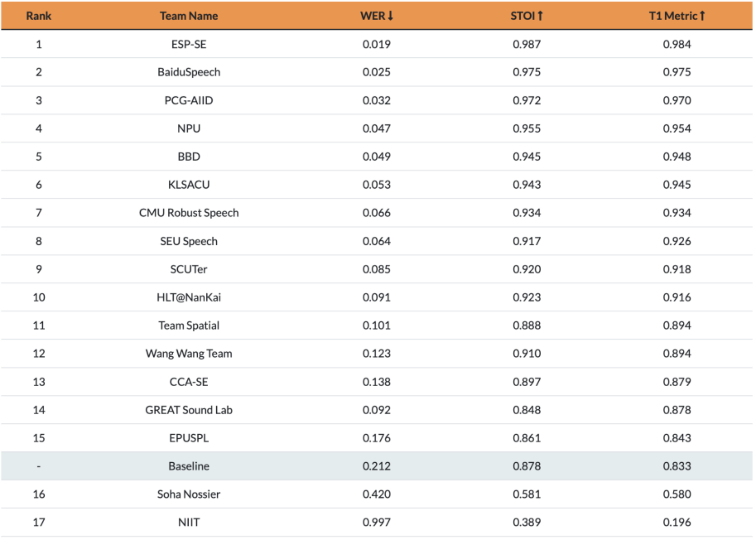Click EPUSPL WER value 0.176
This screenshot has height=540, width=756.
(376, 438)
